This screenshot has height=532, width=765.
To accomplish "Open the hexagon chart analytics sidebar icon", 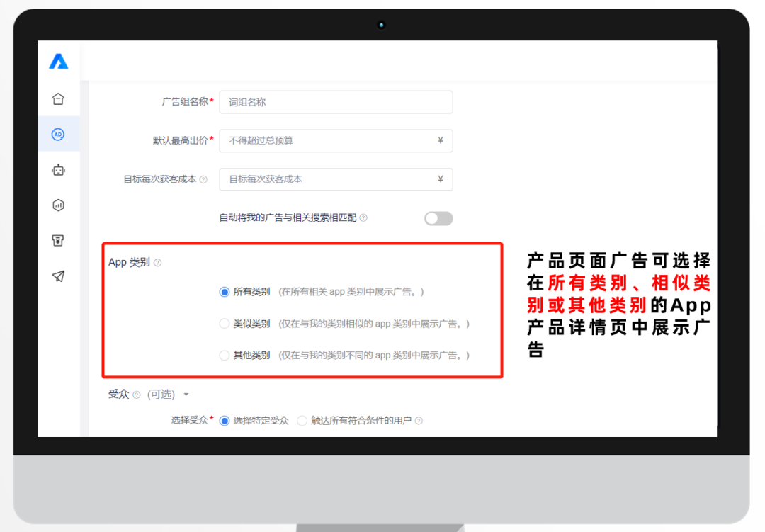I will coord(58,205).
